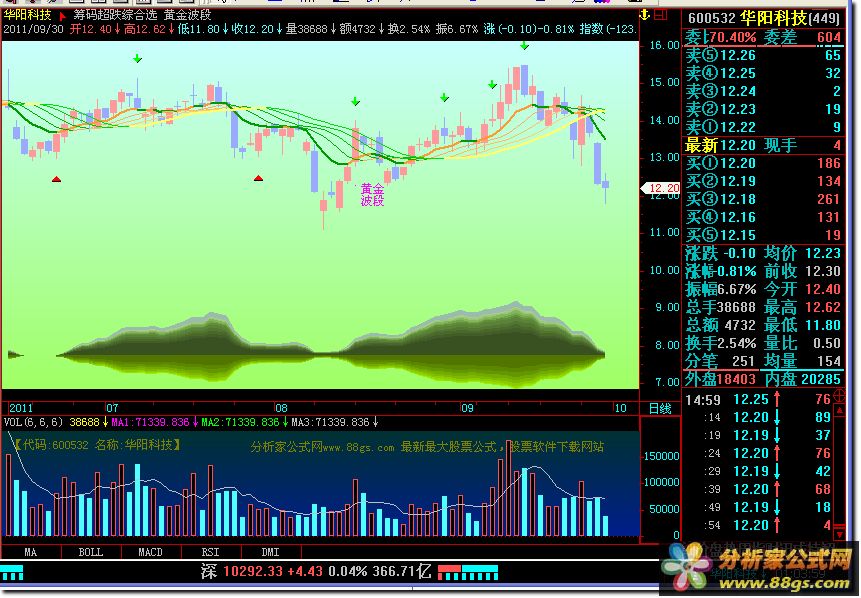
Task: Click the 黄金波段 formula name in header
Action: point(187,15)
